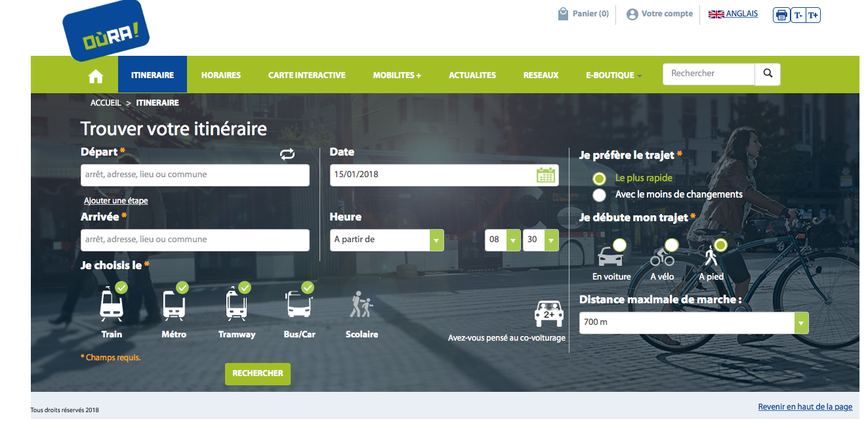Toggle Tramway transport mode
Screen dimensions: 868x424
(x=236, y=305)
